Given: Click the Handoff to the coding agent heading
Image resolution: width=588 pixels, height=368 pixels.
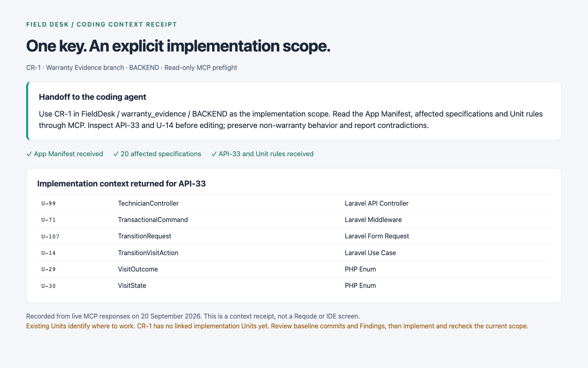Looking at the screenshot, I should point(92,97).
